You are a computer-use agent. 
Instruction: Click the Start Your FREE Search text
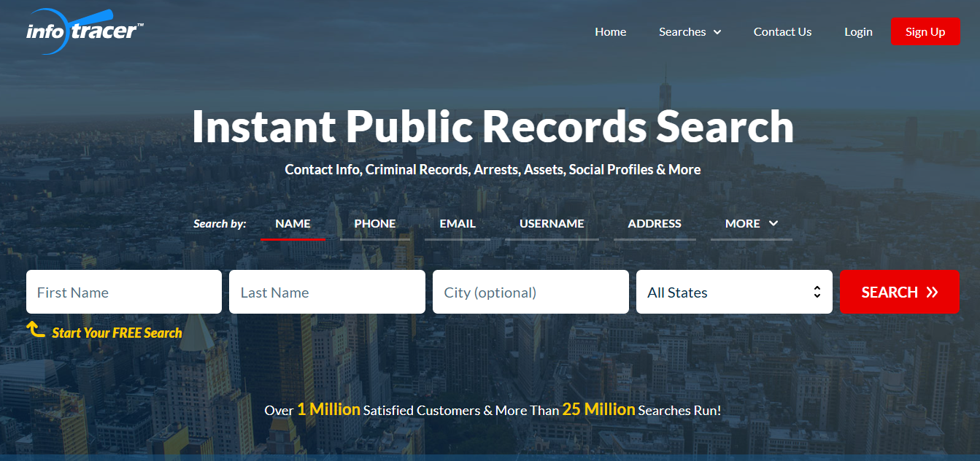tap(117, 333)
